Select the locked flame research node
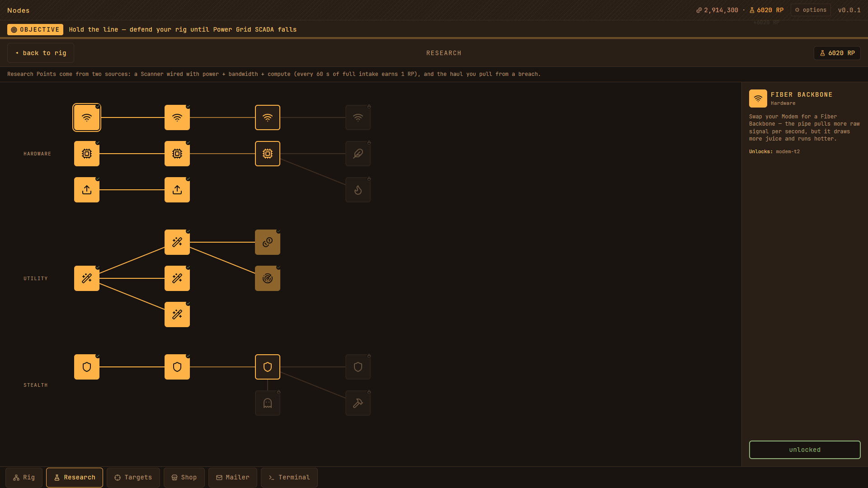868x488 pixels. [x=358, y=190]
